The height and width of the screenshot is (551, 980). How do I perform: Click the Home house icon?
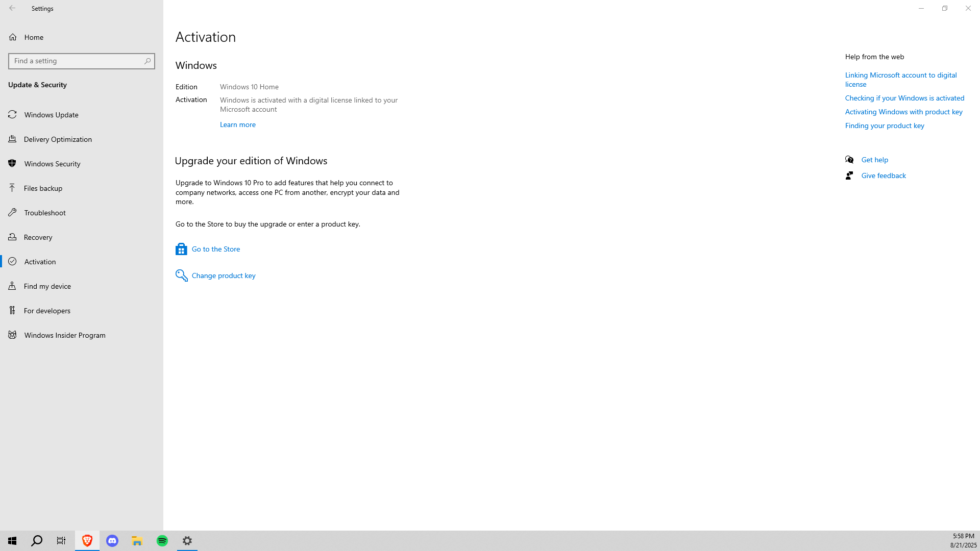(x=13, y=37)
